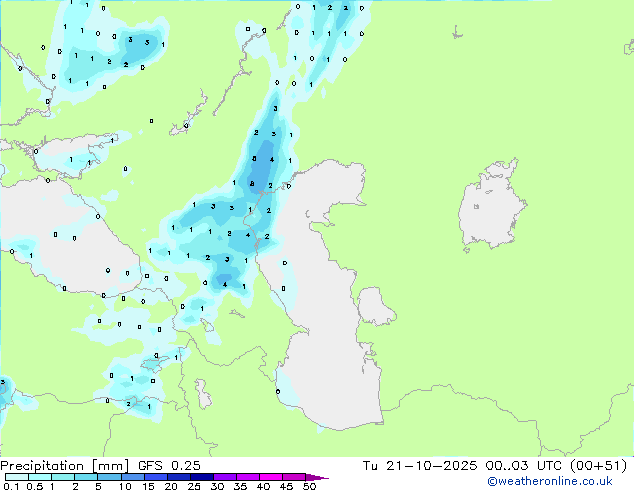Click the "15" legend scale label

click(148, 486)
